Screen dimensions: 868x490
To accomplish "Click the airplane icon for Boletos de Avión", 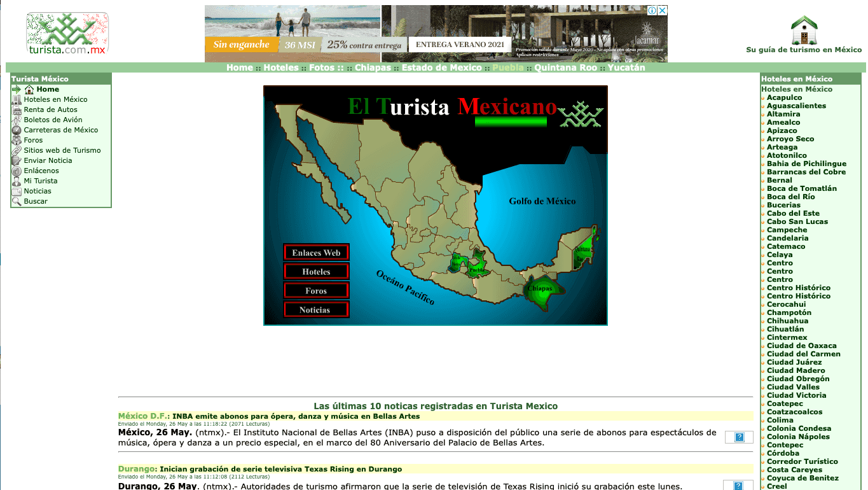I will point(17,120).
